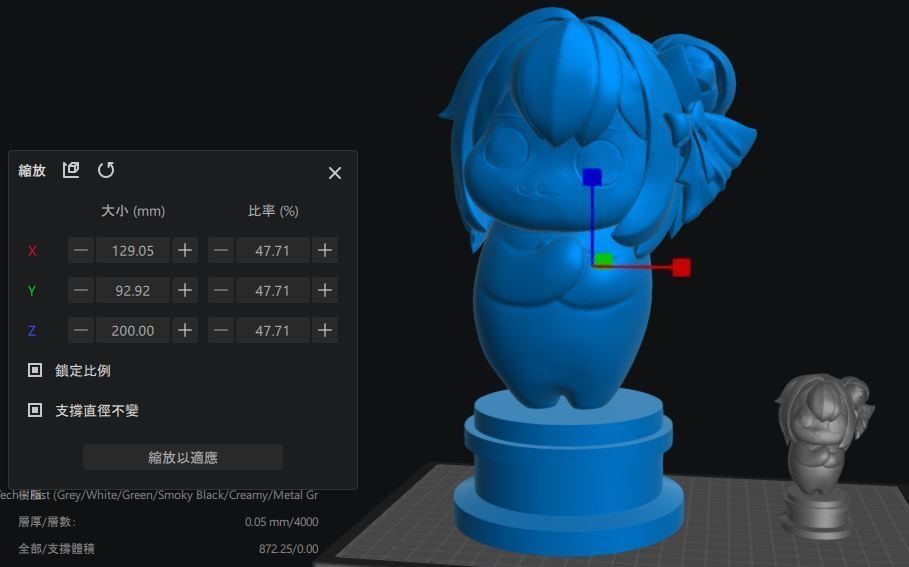Viewport: 909px width, 567px height.
Task: Close the 縮放 scale panel
Action: pos(334,173)
